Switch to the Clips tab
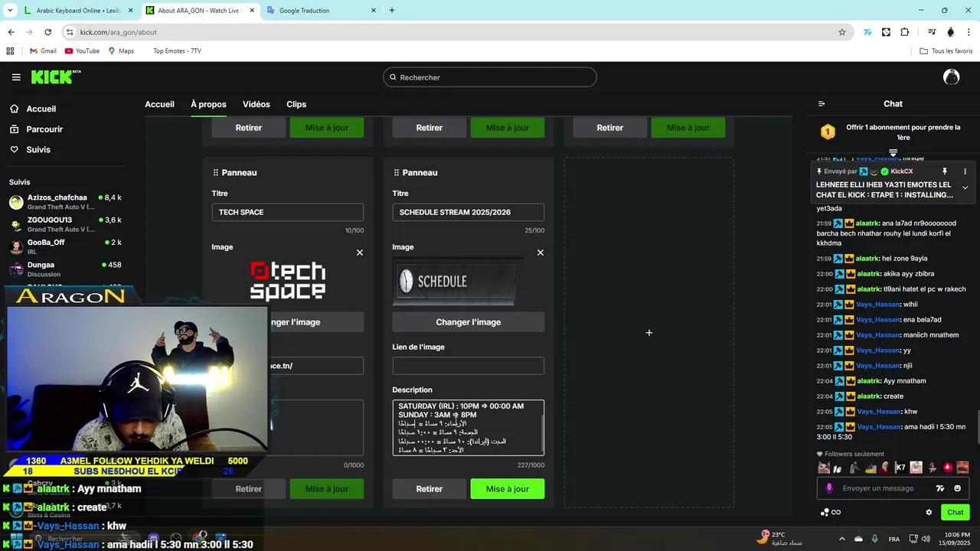 point(296,104)
